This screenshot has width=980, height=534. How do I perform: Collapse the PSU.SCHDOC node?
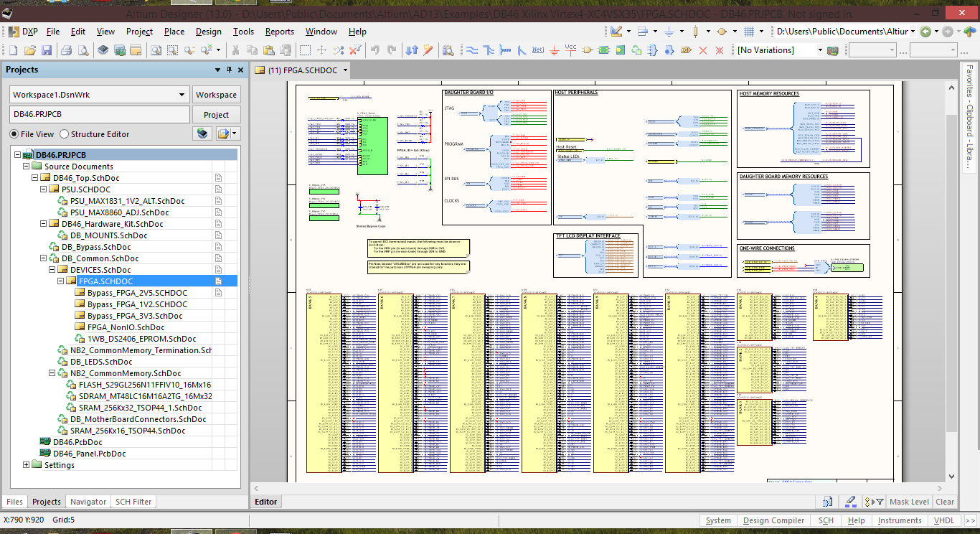coord(44,189)
